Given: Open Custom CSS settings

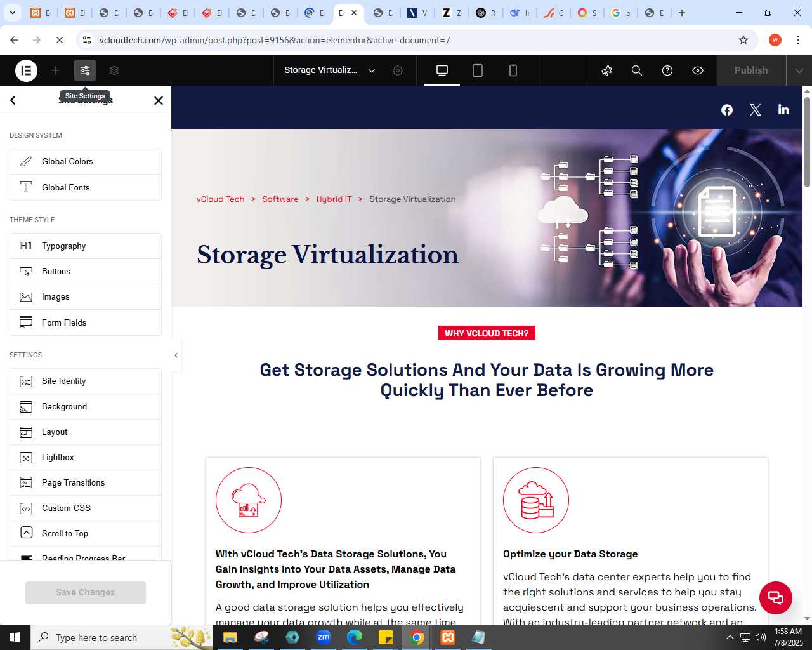Looking at the screenshot, I should click(86, 508).
